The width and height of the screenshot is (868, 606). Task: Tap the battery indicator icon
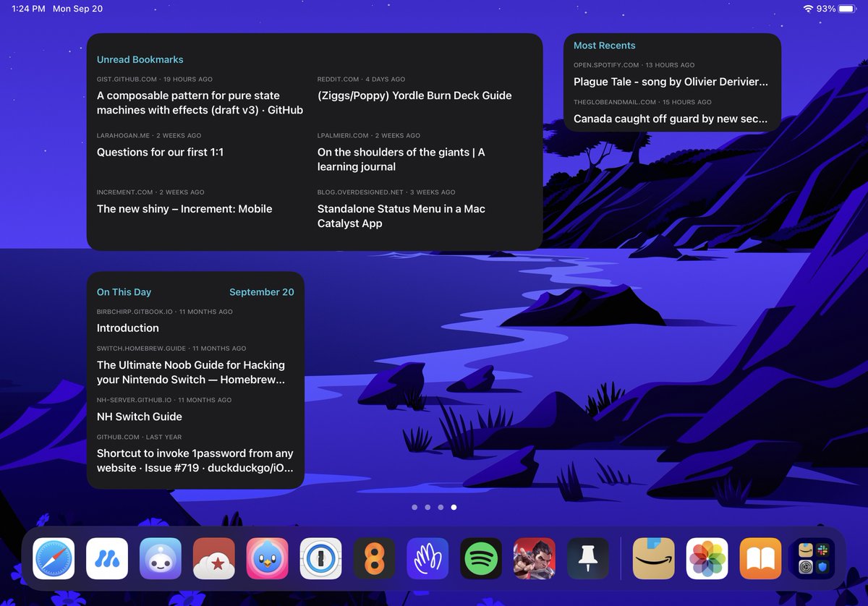tap(847, 9)
